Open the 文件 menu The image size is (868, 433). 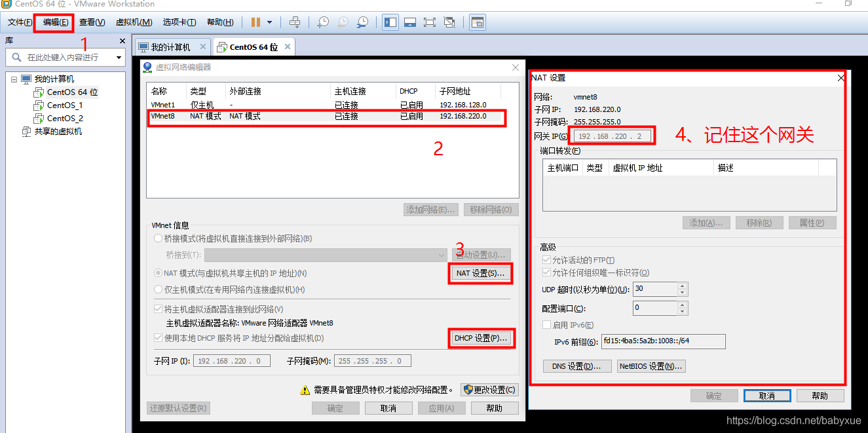point(20,22)
